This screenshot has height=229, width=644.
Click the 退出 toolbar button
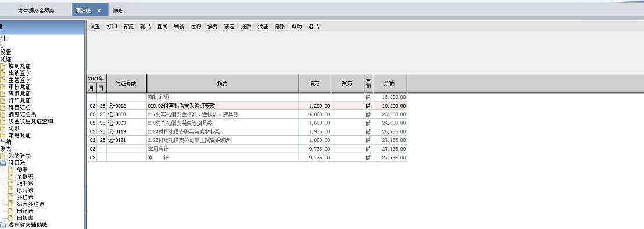coord(313,27)
